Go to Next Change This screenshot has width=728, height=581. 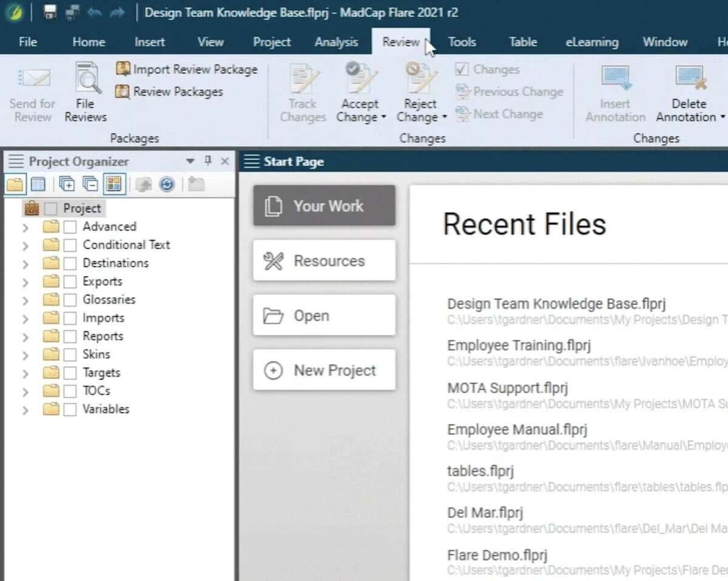click(500, 113)
